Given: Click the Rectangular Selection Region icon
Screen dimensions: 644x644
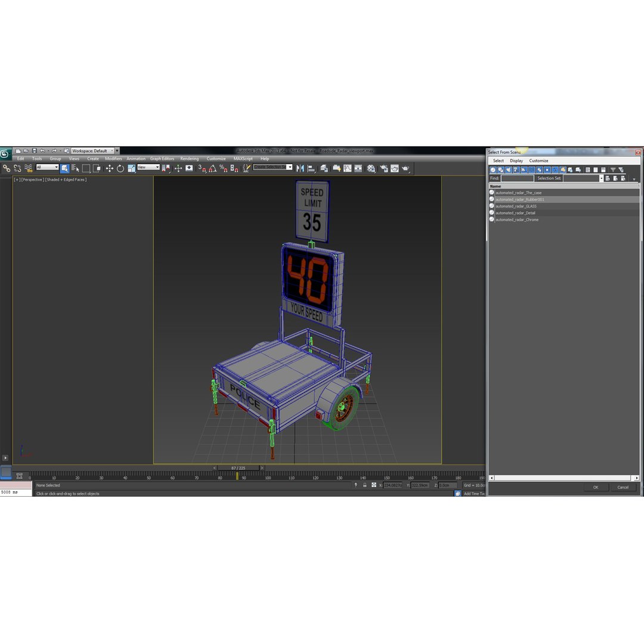Looking at the screenshot, I should click(x=86, y=168).
